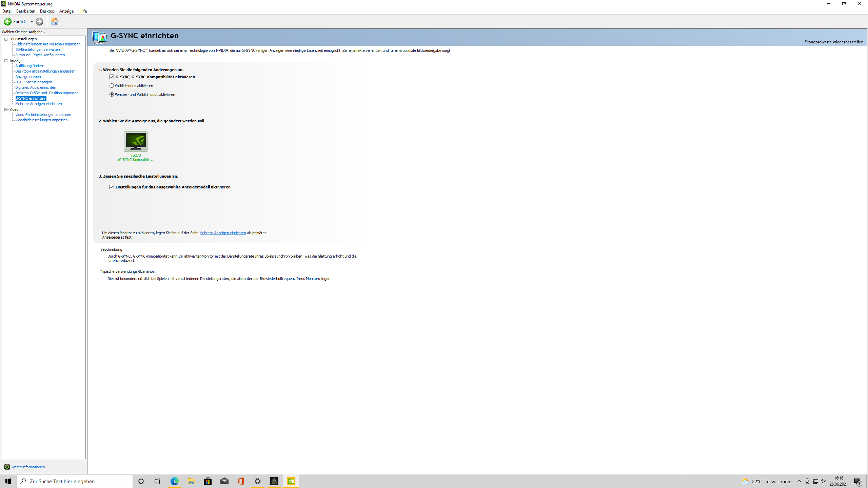Click the home icon in the toolbar
Viewport: 868px width, 488px height.
point(55,22)
